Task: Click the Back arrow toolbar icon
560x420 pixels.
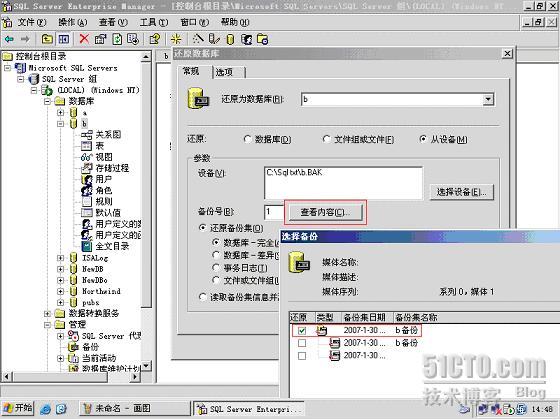Action: [10, 39]
